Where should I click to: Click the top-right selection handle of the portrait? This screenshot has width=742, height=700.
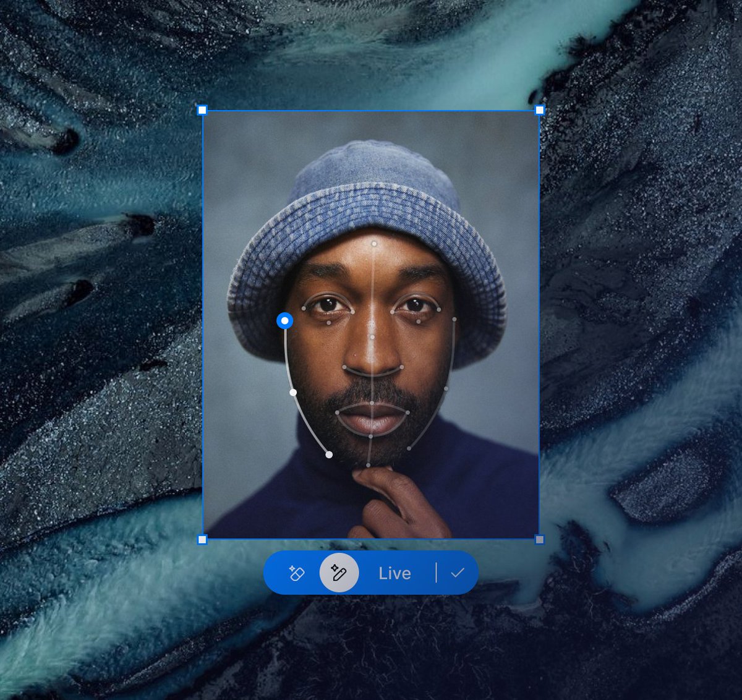coord(539,110)
